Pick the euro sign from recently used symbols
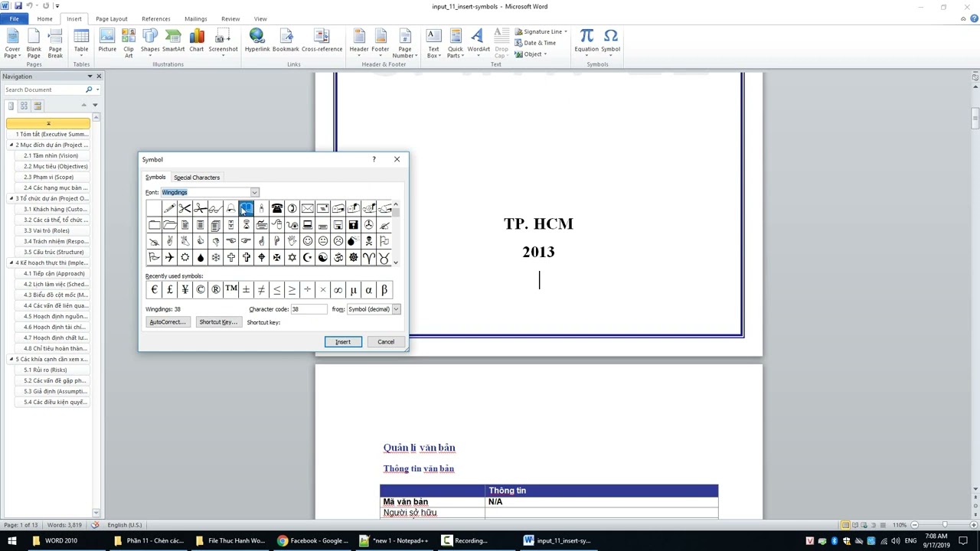 154,290
